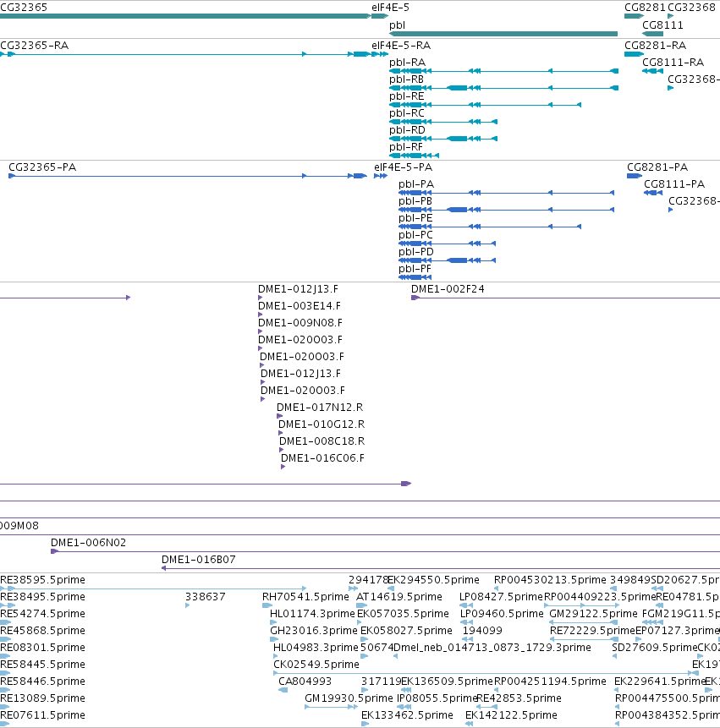720x728 pixels.
Task: Select the RH70541.5prime EST
Action: [x=267, y=605]
